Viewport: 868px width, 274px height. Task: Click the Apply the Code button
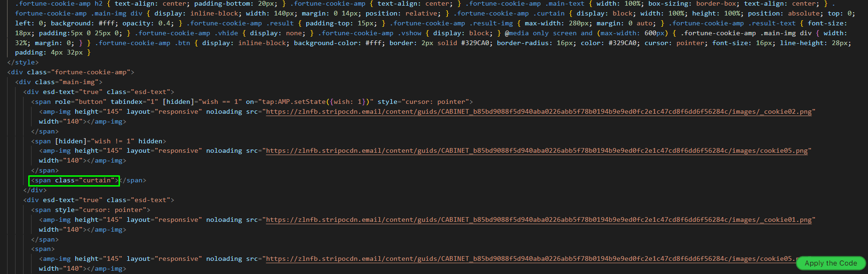click(830, 263)
